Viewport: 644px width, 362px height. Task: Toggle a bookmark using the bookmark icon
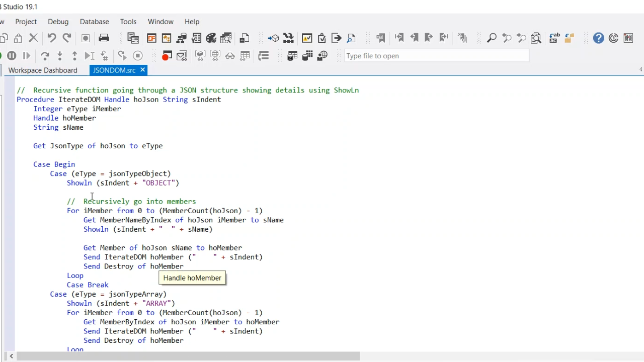380,38
